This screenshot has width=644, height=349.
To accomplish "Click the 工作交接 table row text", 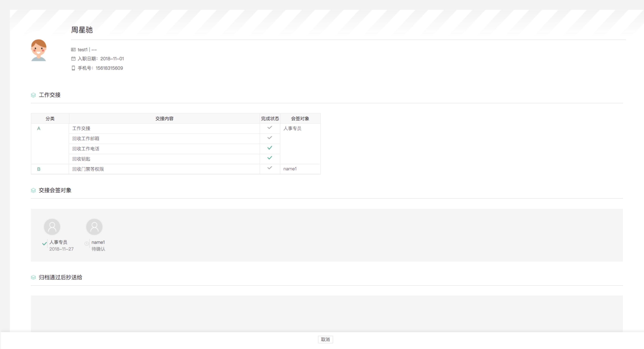I will 81,128.
